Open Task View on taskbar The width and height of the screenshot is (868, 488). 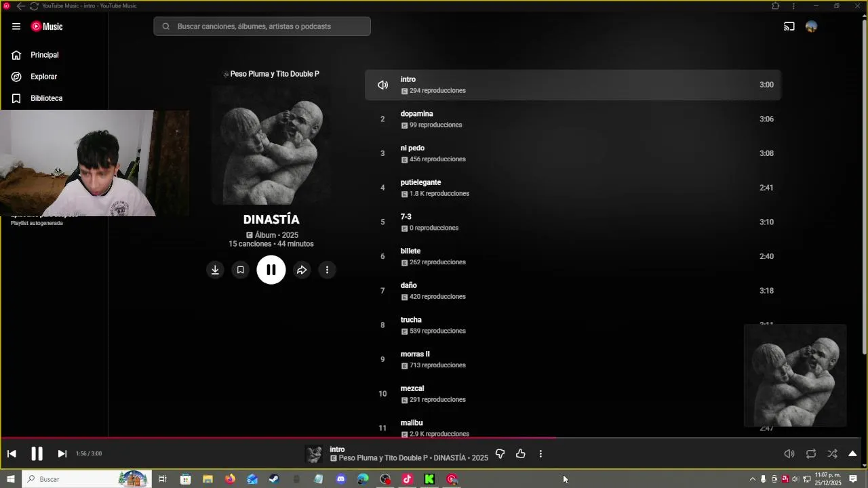(163, 479)
